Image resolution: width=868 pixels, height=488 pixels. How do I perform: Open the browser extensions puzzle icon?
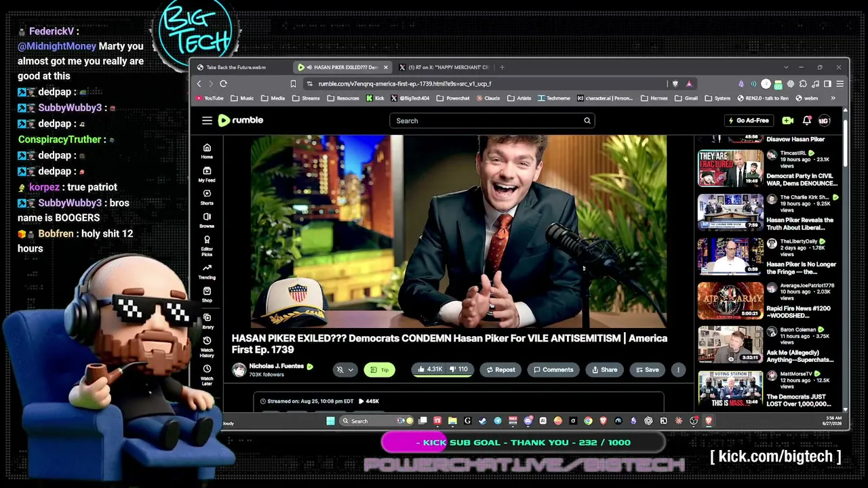point(803,84)
